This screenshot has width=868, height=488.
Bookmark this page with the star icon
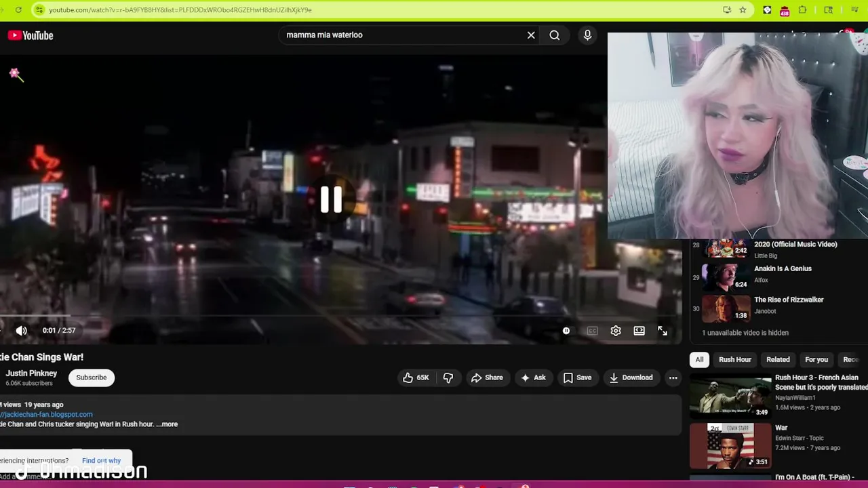click(x=743, y=9)
